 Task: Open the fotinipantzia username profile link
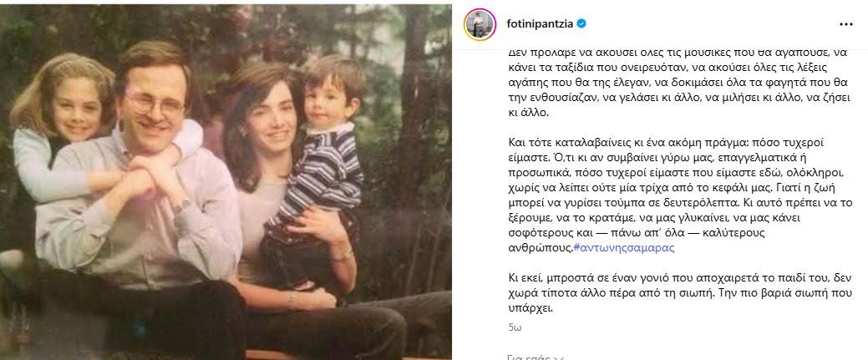(x=541, y=24)
